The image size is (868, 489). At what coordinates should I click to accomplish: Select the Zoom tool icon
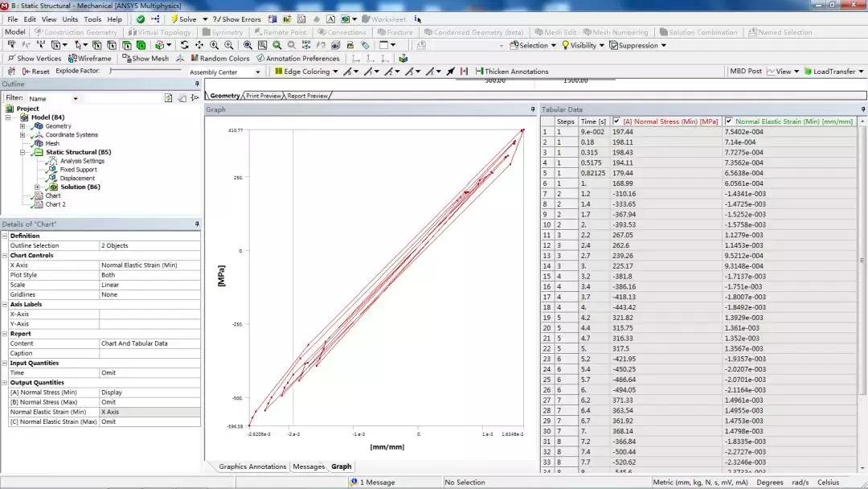215,45
